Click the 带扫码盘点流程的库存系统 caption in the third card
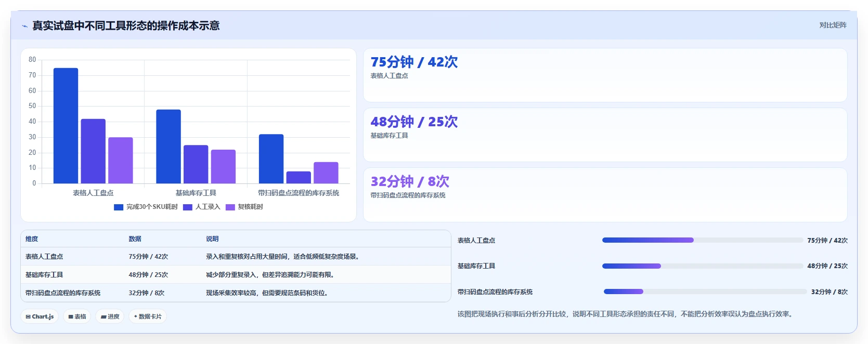Image resolution: width=868 pixels, height=344 pixels. (x=408, y=195)
